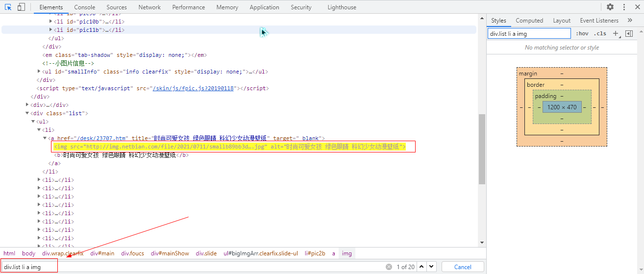Screen dimensions: 644x274
Task: Select li#pic2b breadcrumb
Action: click(315, 253)
